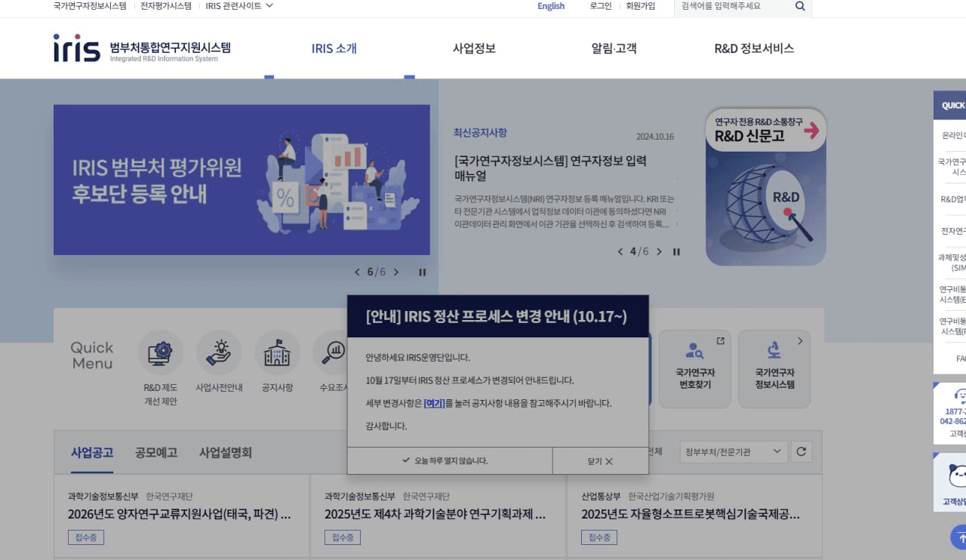Click 산업통상부 label on the third announcement card
This screenshot has height=560, width=966.
point(601,497)
